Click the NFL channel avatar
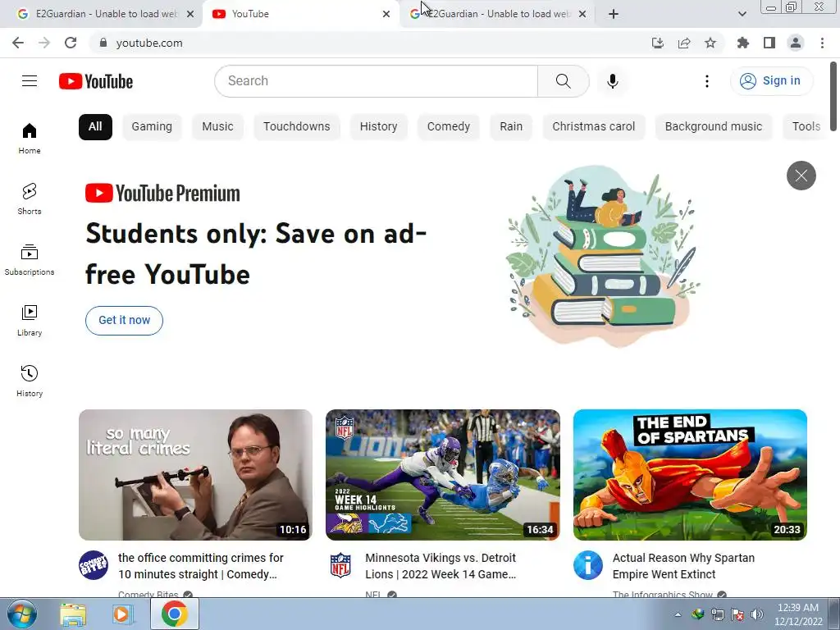The width and height of the screenshot is (840, 630). pos(340,565)
